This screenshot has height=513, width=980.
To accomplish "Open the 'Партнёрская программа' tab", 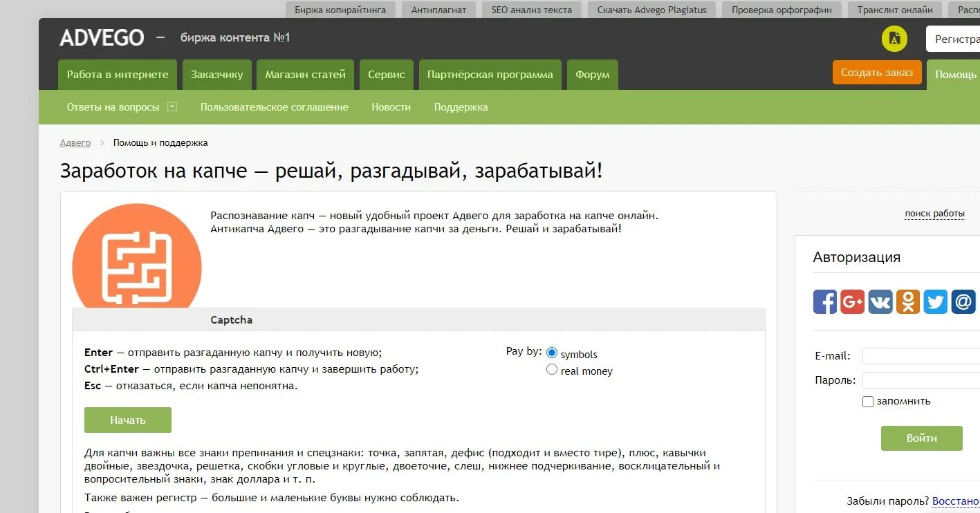I will 490,75.
